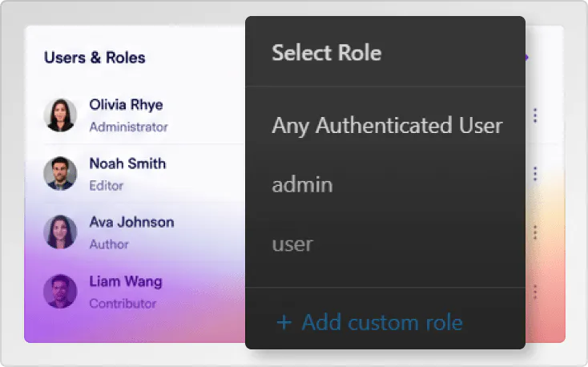
Task: Click the Contributor role label
Action: (x=123, y=303)
